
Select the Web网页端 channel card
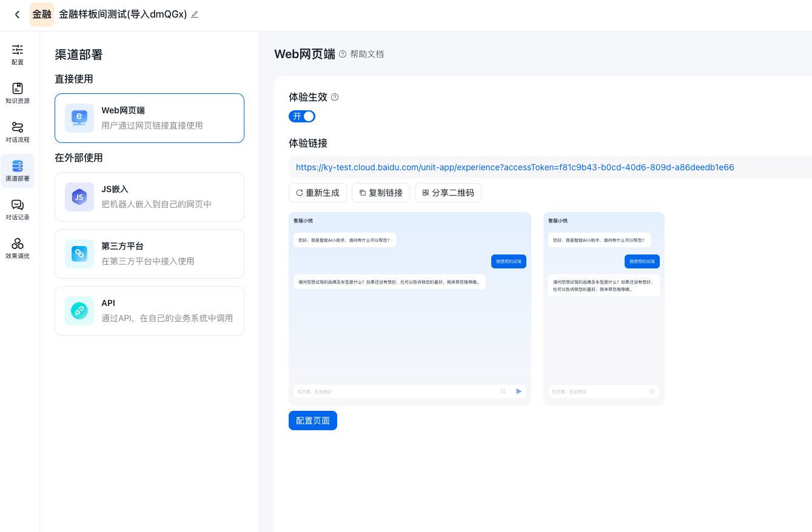point(149,118)
